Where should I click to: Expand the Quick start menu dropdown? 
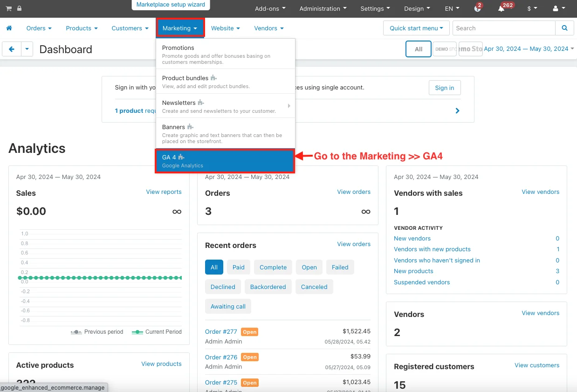[416, 28]
